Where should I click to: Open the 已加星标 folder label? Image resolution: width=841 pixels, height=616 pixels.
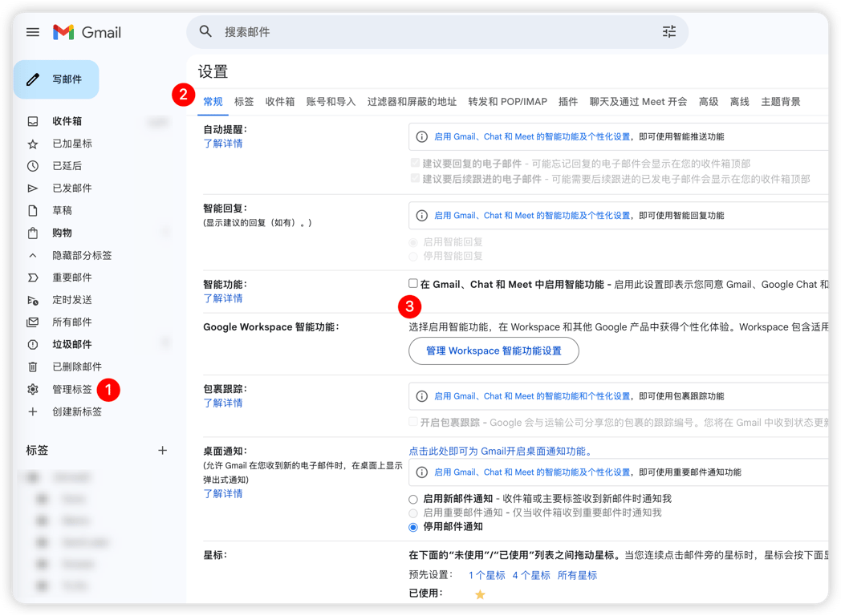point(72,144)
